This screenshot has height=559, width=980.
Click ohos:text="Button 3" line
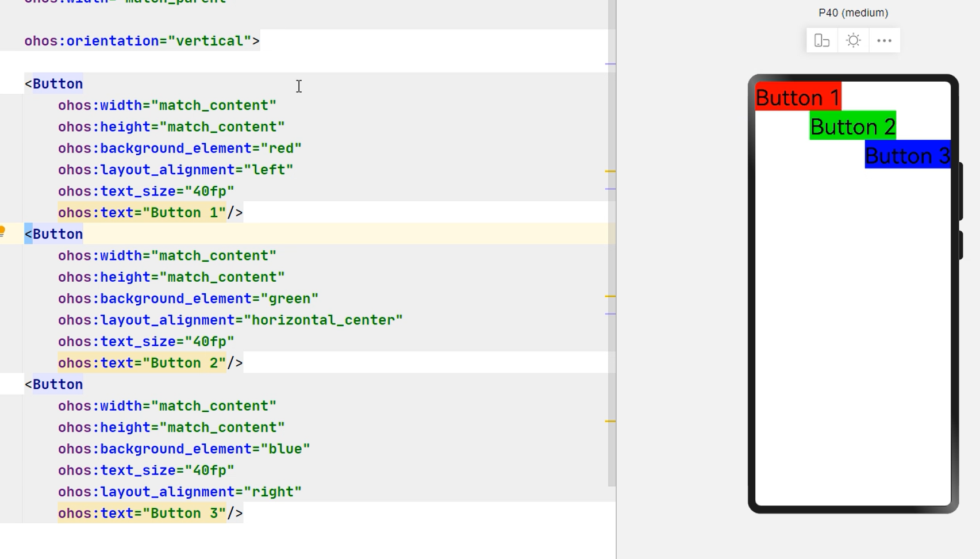click(150, 513)
